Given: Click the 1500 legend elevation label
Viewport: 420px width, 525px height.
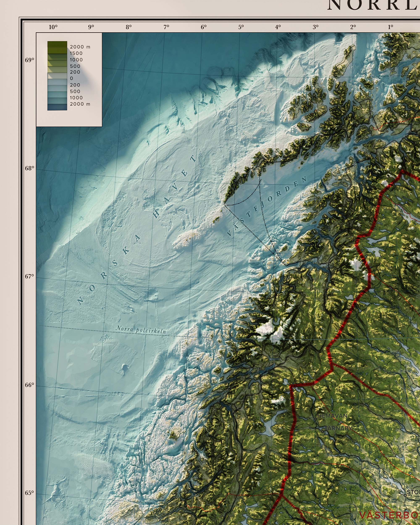Looking at the screenshot, I should point(76,53).
